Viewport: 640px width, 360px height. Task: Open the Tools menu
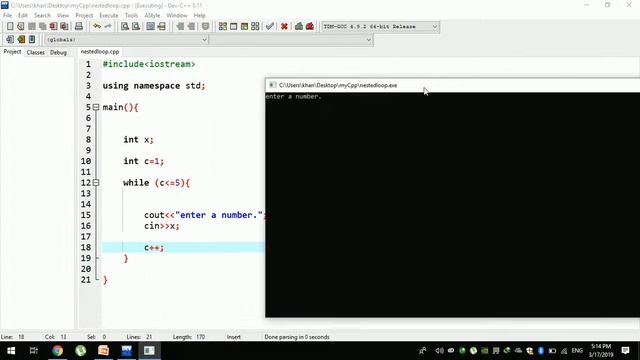(131, 15)
